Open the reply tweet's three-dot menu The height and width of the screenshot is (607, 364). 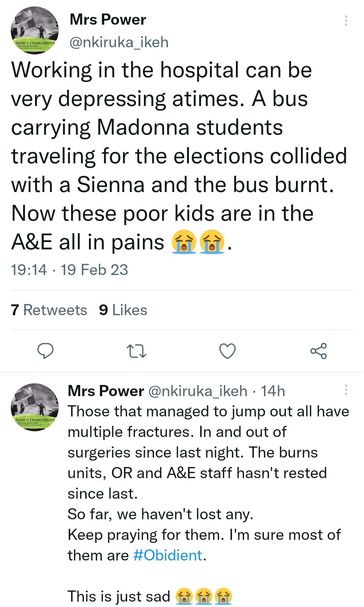point(346,390)
